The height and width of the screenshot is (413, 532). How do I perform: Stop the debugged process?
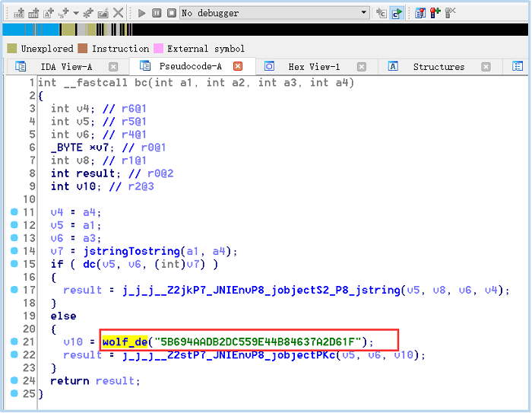coord(172,13)
